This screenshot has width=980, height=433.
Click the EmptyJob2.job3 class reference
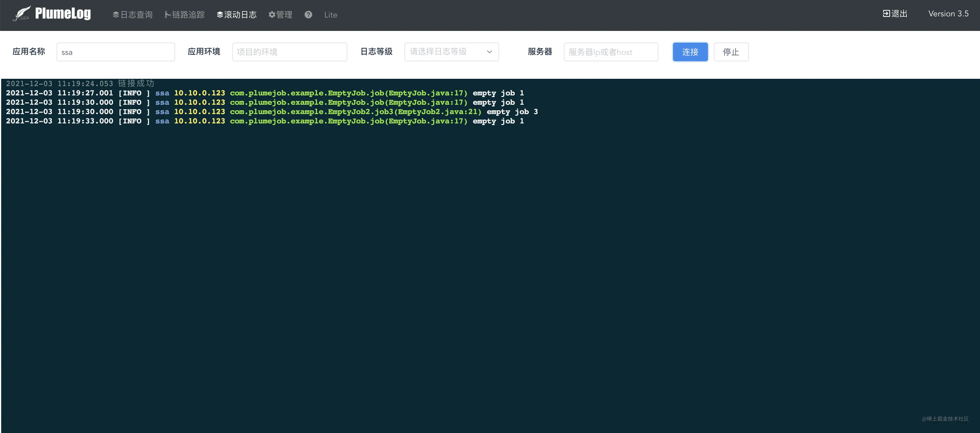pyautogui.click(x=356, y=111)
